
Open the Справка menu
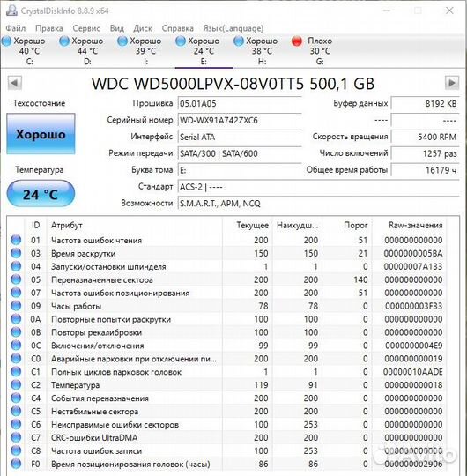[x=177, y=28]
